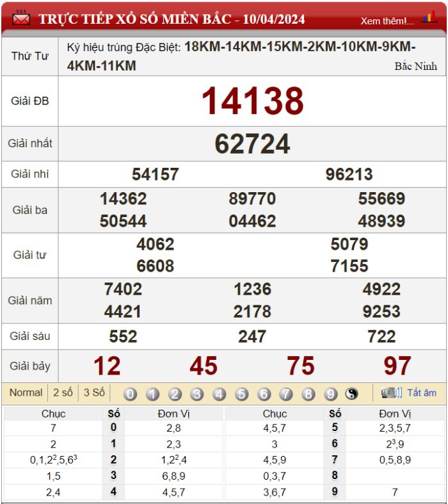Click special prize number 14138
448x504 pixels.
tap(252, 101)
